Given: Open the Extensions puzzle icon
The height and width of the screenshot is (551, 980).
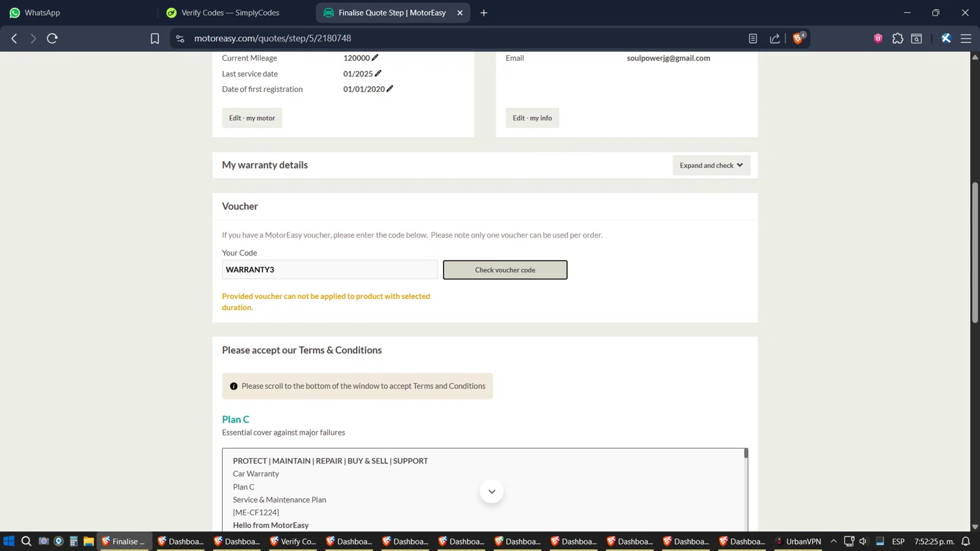Looking at the screenshot, I should [898, 39].
